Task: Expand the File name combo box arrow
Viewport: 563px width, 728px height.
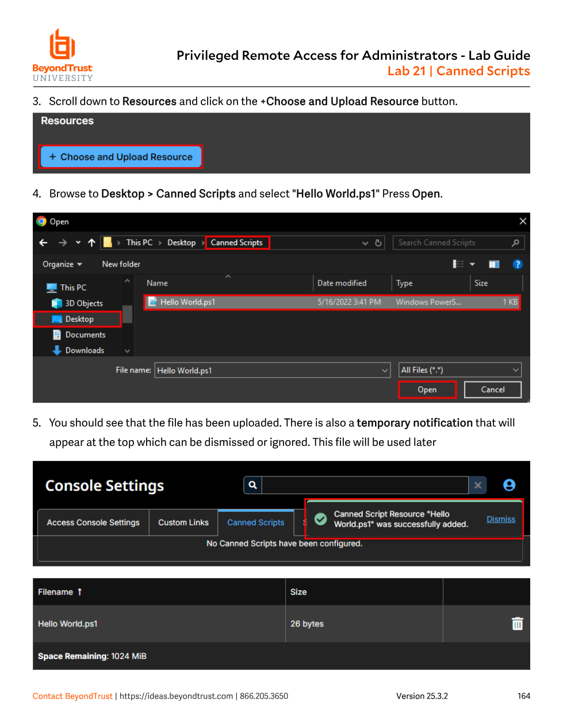Action: [x=385, y=371]
